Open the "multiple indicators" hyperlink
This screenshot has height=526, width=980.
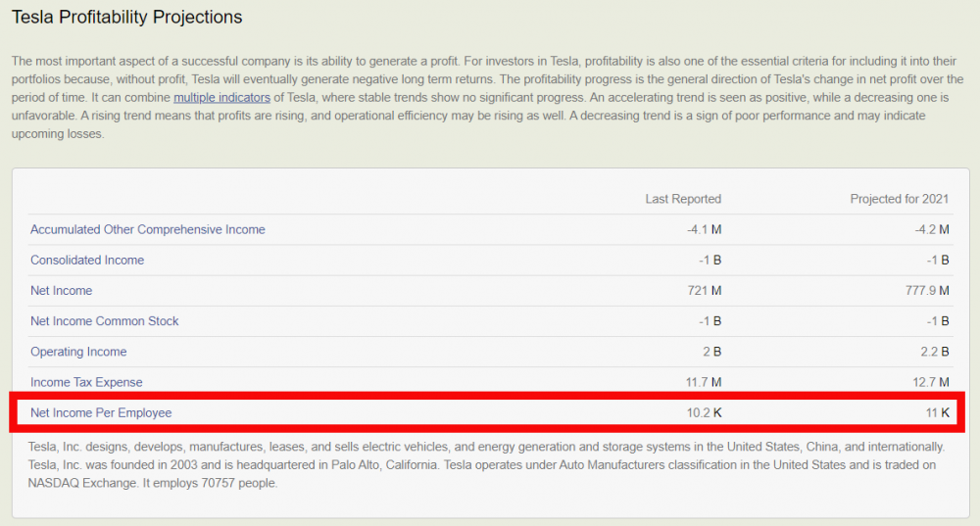pyautogui.click(x=221, y=97)
